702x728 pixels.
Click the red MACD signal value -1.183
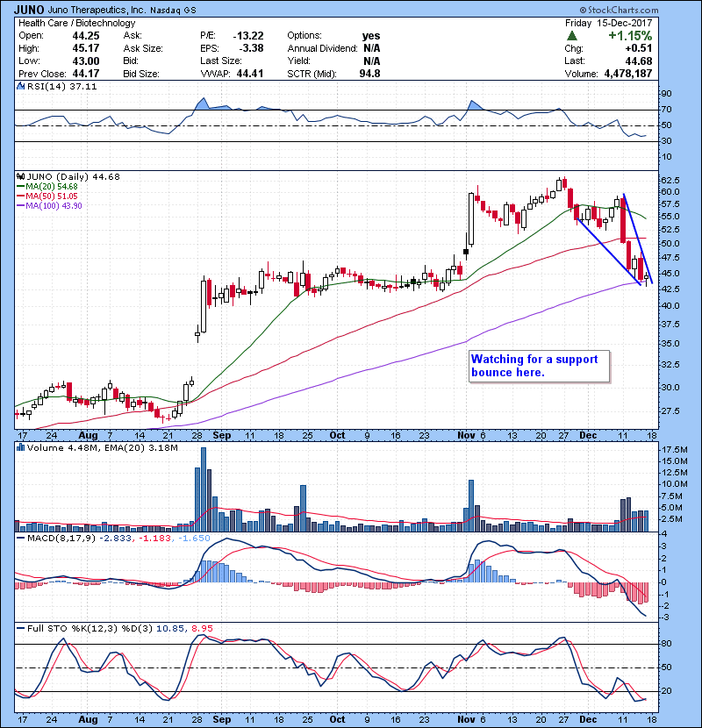click(154, 539)
